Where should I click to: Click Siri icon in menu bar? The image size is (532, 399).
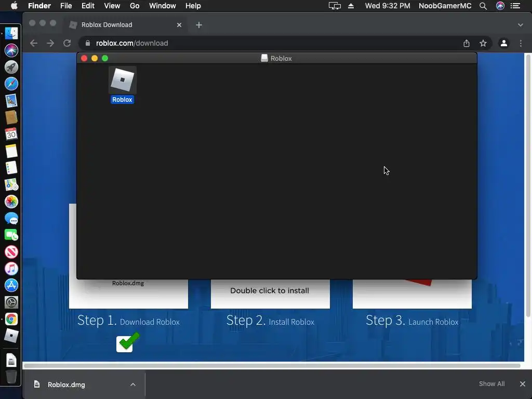(x=500, y=6)
